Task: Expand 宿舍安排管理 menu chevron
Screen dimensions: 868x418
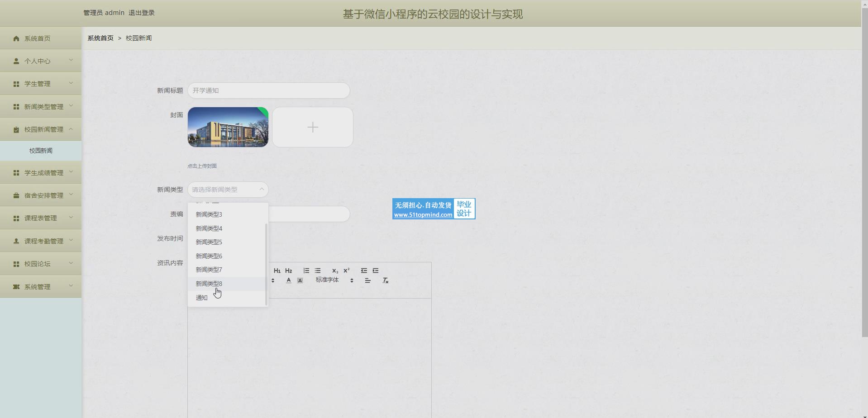Action: pyautogui.click(x=71, y=195)
